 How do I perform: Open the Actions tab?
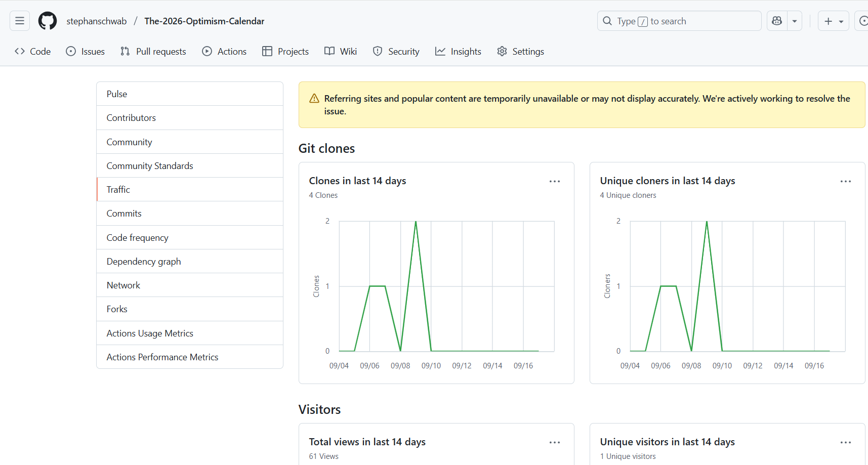point(224,51)
